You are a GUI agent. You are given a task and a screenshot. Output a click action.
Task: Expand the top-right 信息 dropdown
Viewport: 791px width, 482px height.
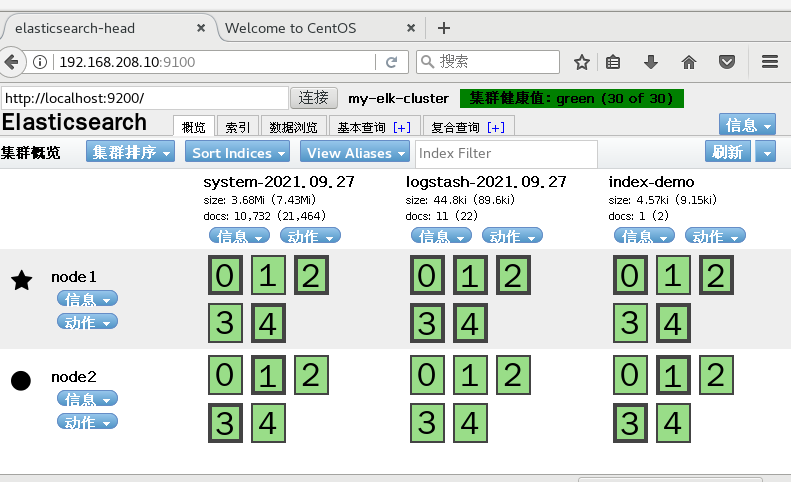click(747, 125)
